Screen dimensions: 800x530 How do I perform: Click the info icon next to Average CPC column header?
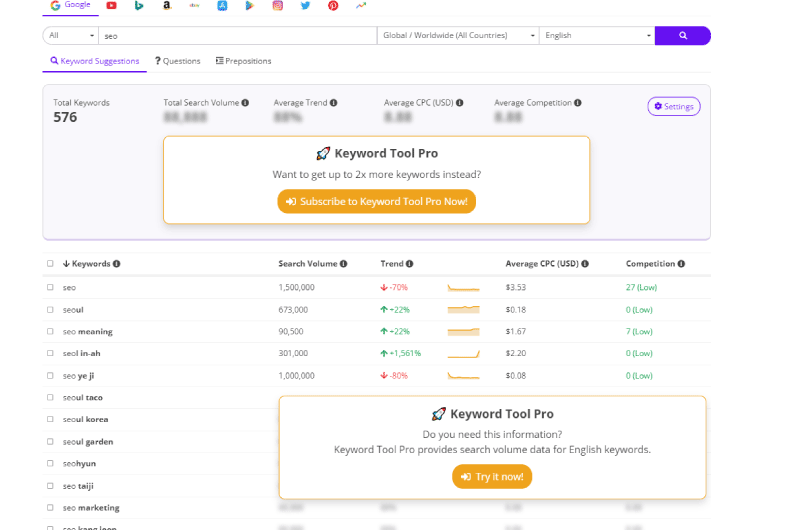pyautogui.click(x=585, y=264)
